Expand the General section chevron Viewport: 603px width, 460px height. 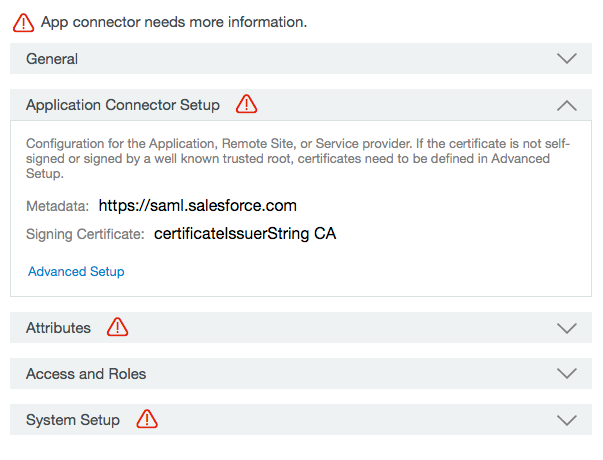pos(566,59)
